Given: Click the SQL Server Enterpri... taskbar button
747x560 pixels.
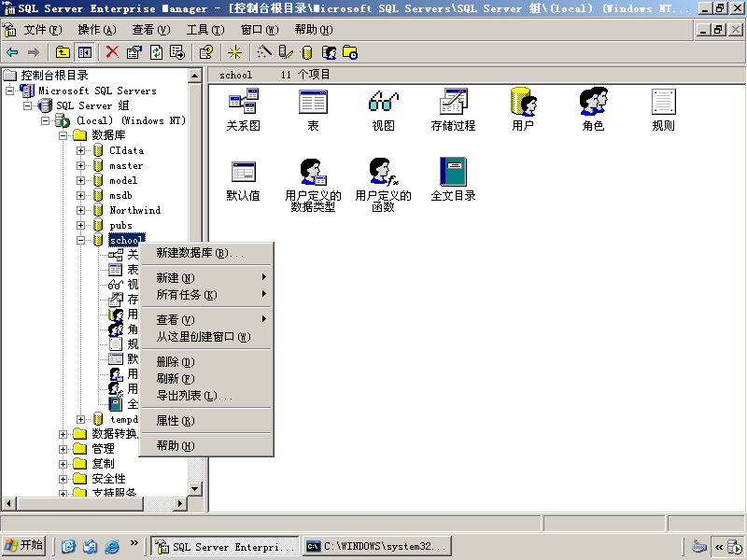Looking at the screenshot, I should (x=225, y=546).
